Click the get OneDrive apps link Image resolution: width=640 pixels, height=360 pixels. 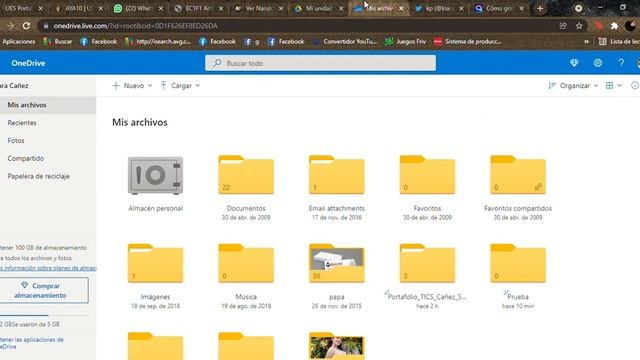[x=32, y=343]
